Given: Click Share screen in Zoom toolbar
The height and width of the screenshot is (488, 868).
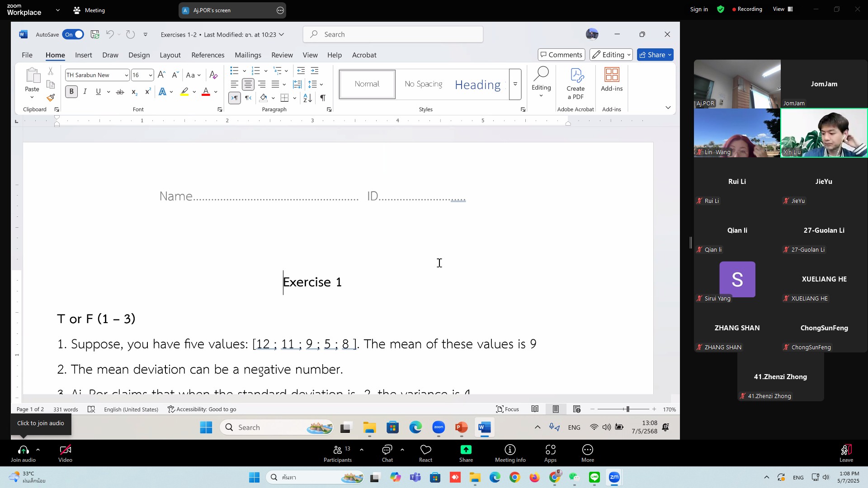Looking at the screenshot, I should click(466, 453).
